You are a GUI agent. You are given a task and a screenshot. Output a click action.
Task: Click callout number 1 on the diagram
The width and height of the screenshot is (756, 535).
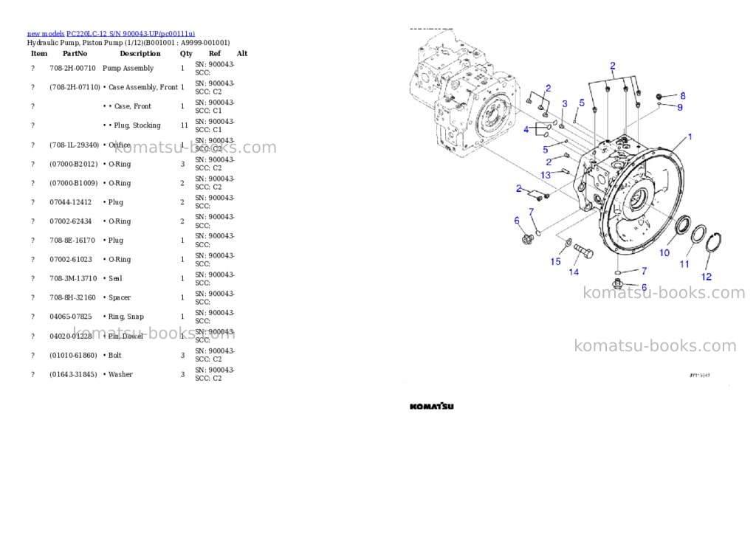[690, 137]
